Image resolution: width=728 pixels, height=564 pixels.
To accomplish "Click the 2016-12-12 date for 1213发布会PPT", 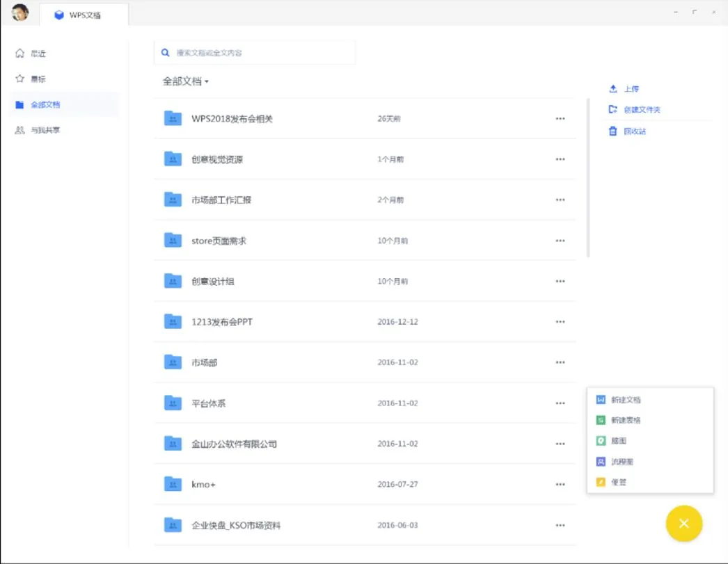I will tap(397, 322).
